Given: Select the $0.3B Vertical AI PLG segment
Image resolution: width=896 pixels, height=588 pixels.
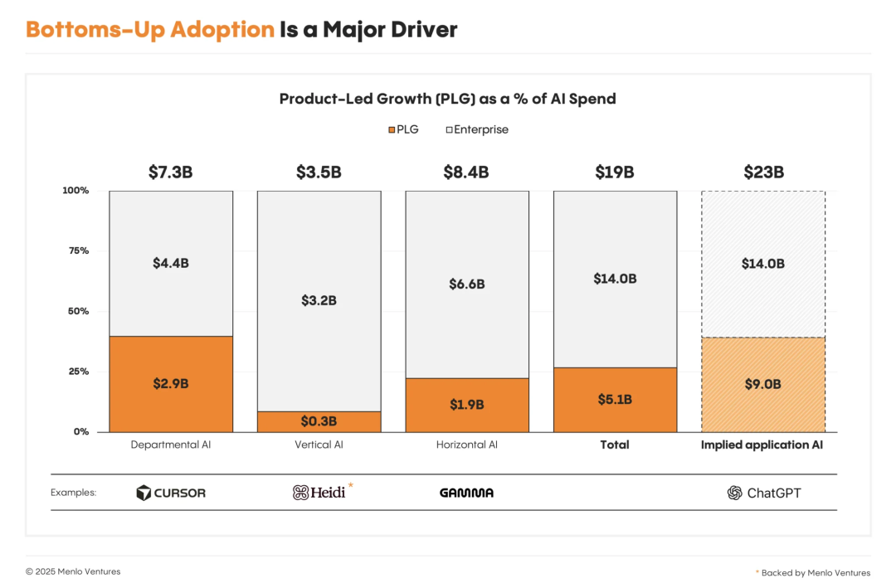Looking at the screenshot, I should pos(319,421).
